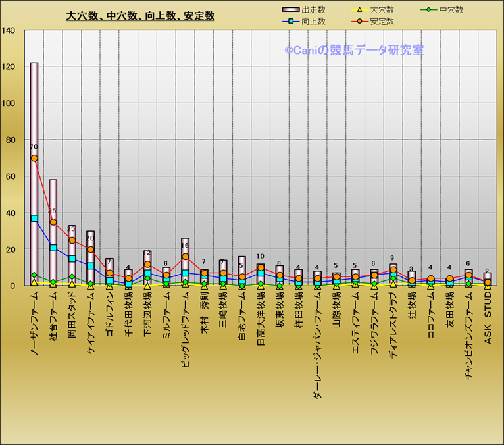Screen dimensions: 504x445
Task: Click the orange 安定数 point for ビッグレッドファーム
Action: point(186,257)
